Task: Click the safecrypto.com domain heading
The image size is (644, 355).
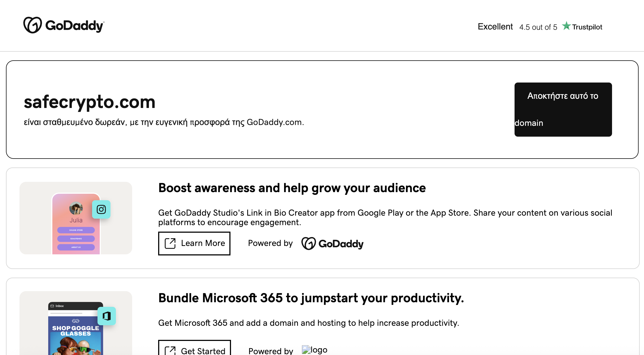Action: pos(89,102)
